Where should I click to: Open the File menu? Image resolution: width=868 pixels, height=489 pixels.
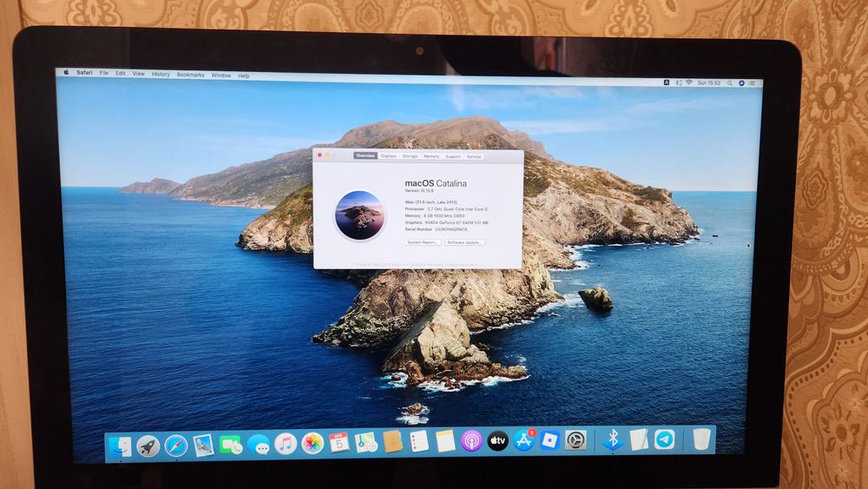(x=103, y=73)
